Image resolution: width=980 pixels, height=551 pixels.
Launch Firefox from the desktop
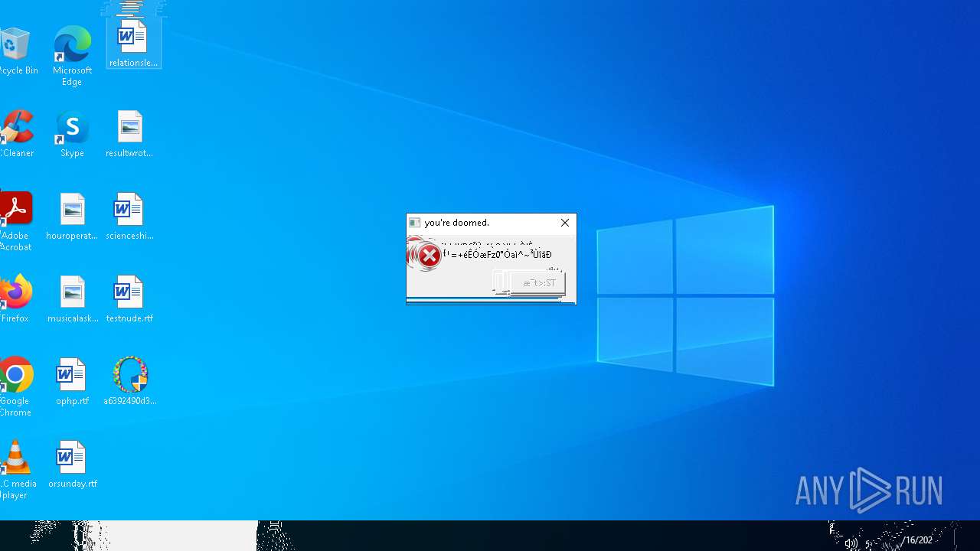click(x=15, y=299)
